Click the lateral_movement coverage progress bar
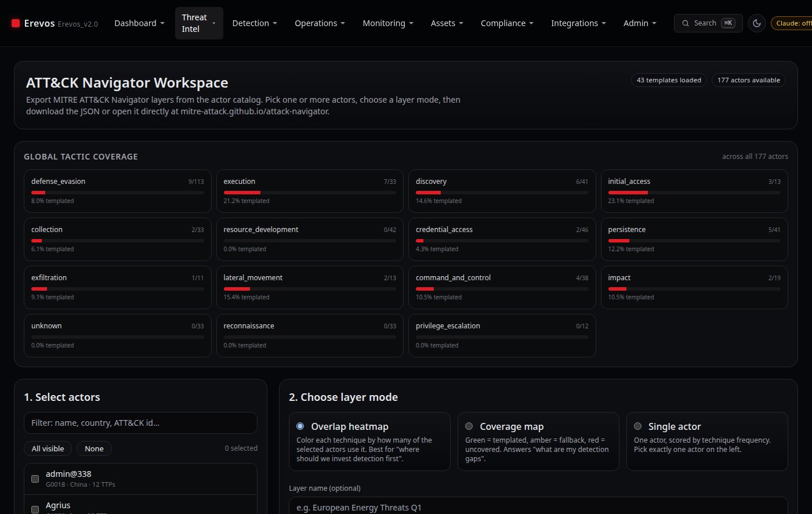This screenshot has width=812, height=514. (x=310, y=288)
